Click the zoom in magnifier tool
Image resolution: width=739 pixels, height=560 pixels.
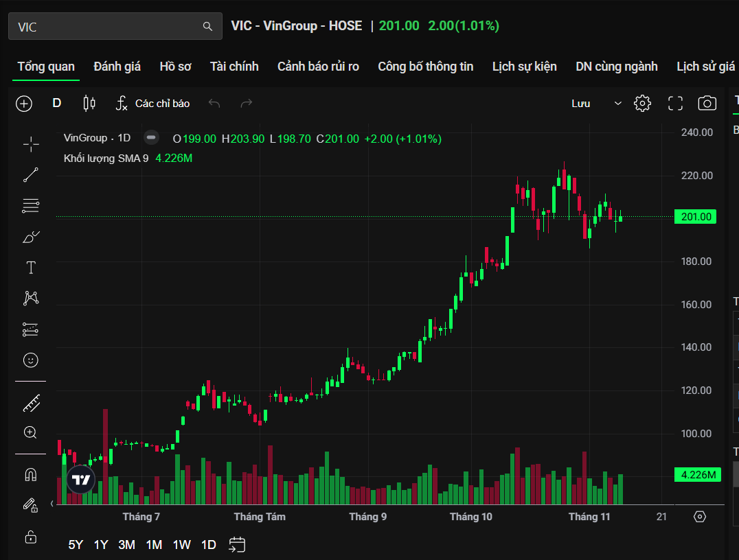(31, 432)
